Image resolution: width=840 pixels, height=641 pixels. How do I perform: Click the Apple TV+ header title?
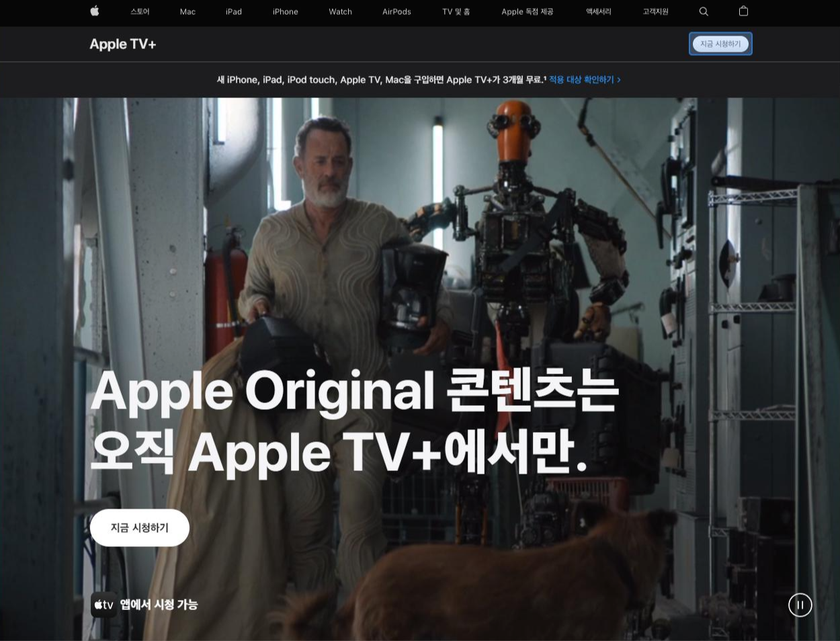click(x=123, y=44)
